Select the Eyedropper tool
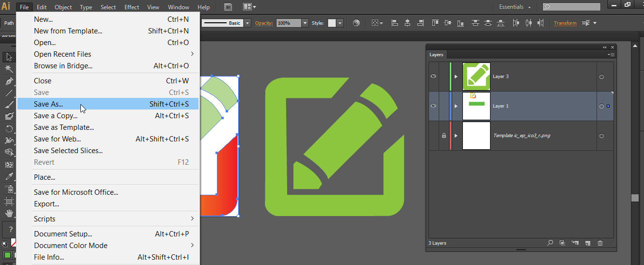The image size is (644, 265). pyautogui.click(x=9, y=177)
